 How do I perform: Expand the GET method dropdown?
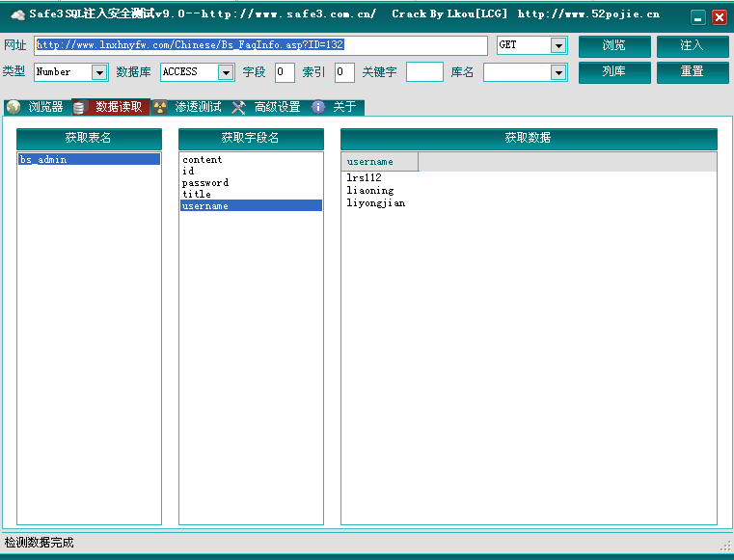pos(558,46)
